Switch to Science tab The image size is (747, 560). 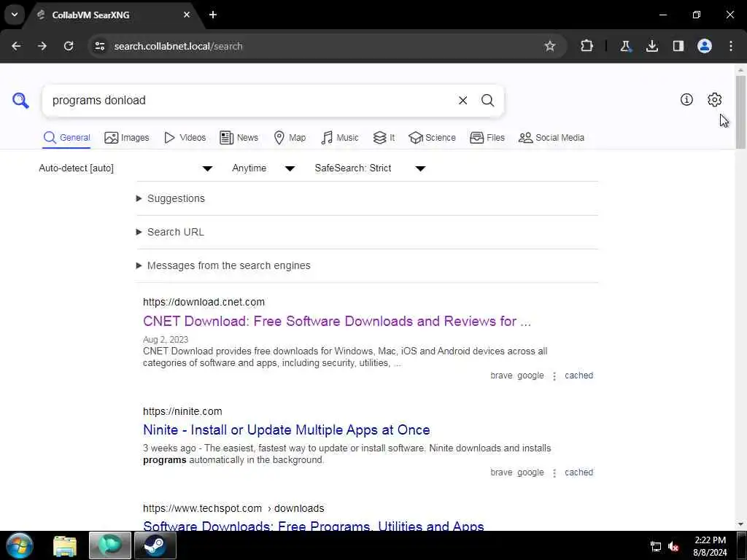coord(432,138)
